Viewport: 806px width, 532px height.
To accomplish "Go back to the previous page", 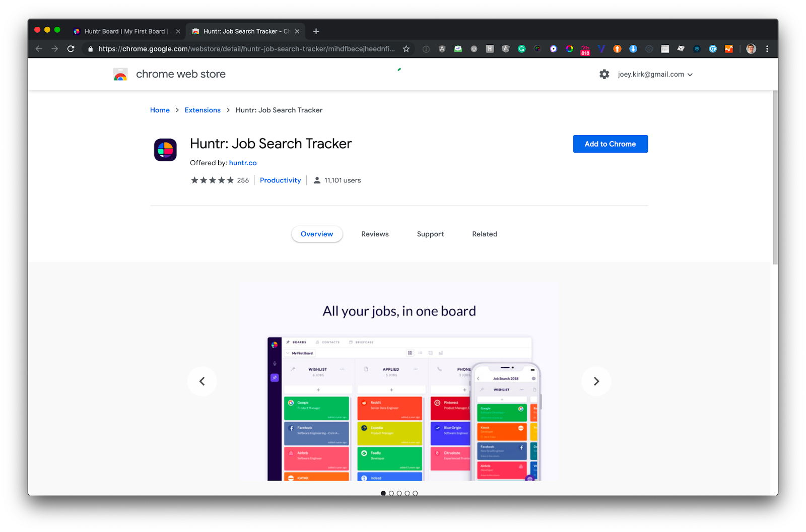I will pyautogui.click(x=39, y=49).
